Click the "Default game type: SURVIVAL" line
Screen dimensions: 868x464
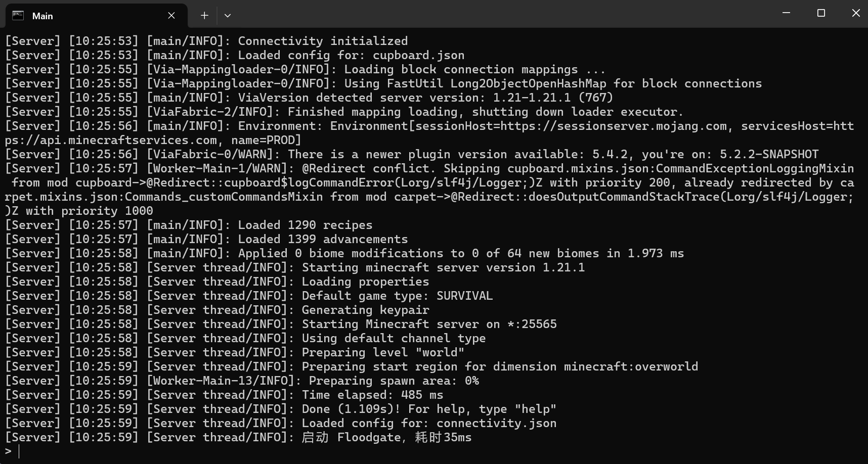tap(397, 296)
